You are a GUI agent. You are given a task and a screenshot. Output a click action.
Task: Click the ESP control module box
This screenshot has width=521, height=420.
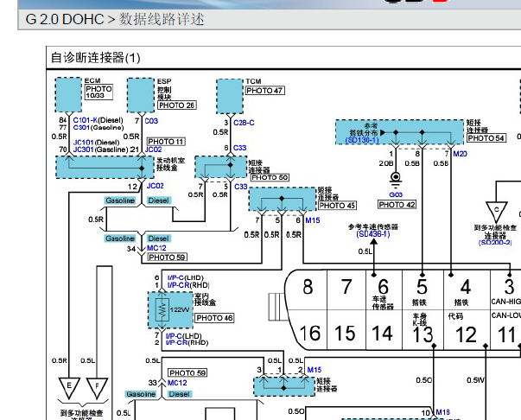point(141,95)
